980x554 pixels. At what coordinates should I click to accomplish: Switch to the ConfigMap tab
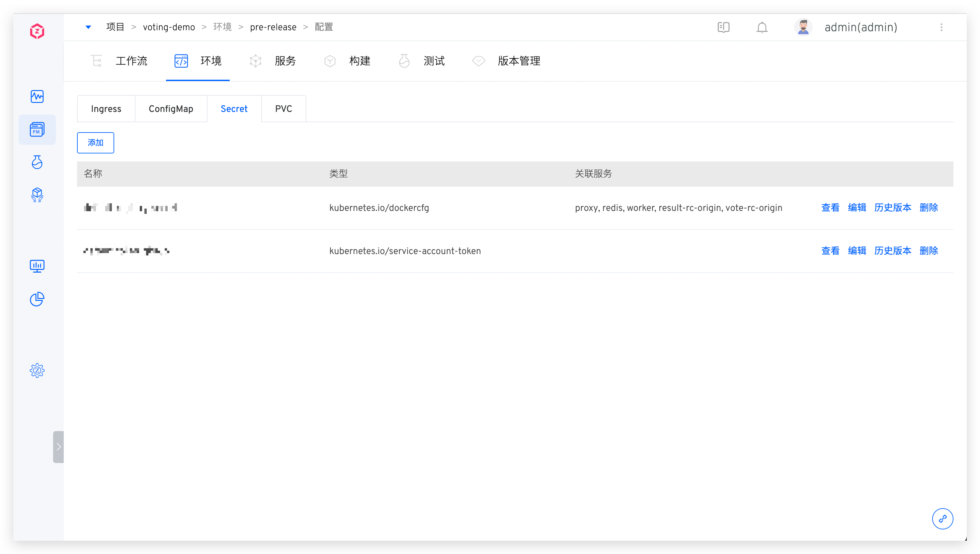point(171,109)
